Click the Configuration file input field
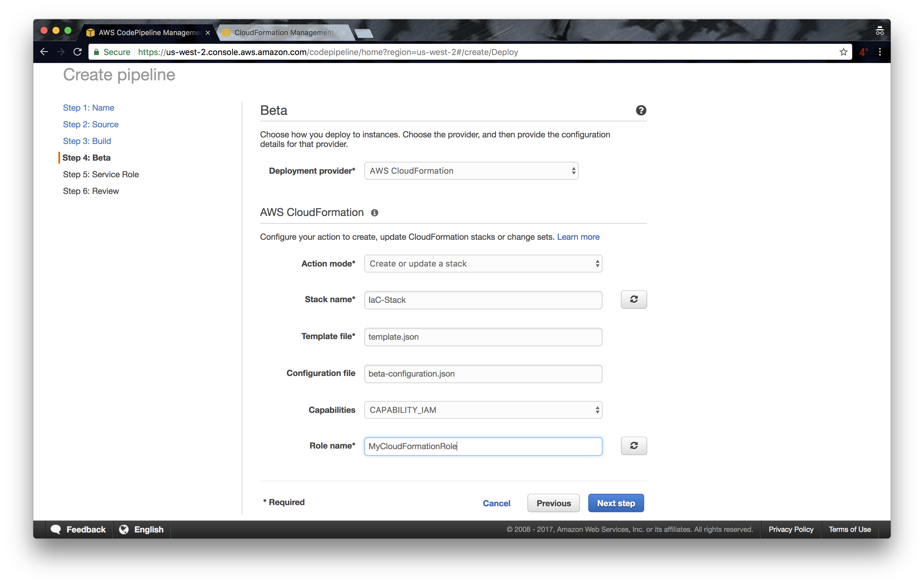This screenshot has height=586, width=924. tap(483, 374)
